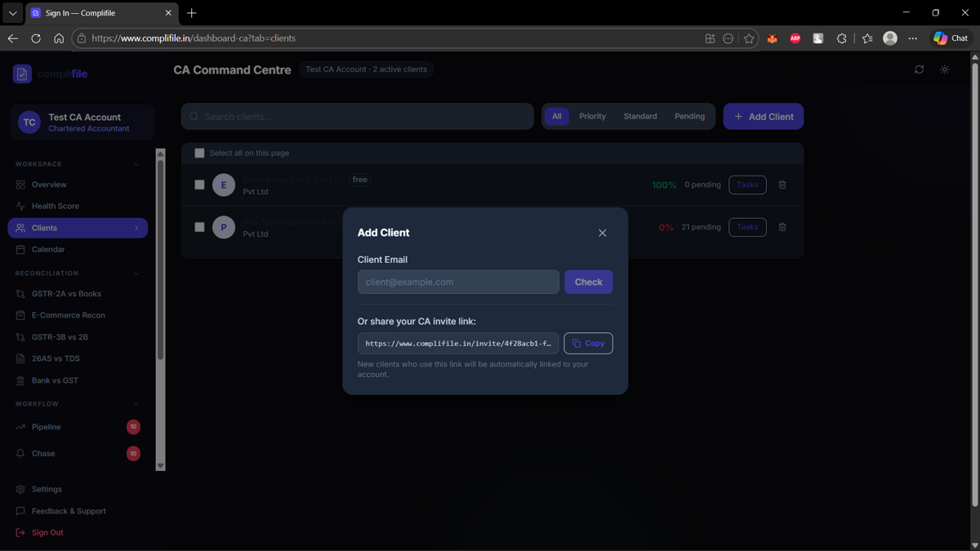Open GSTR-2A vs Books reconciliation
The image size is (980, 551).
pyautogui.click(x=78, y=293)
